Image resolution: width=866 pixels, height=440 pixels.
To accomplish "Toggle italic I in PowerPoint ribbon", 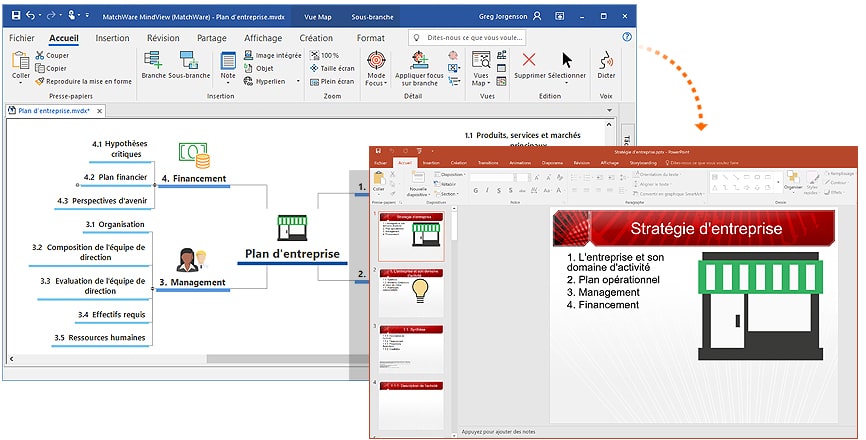I will pyautogui.click(x=487, y=190).
